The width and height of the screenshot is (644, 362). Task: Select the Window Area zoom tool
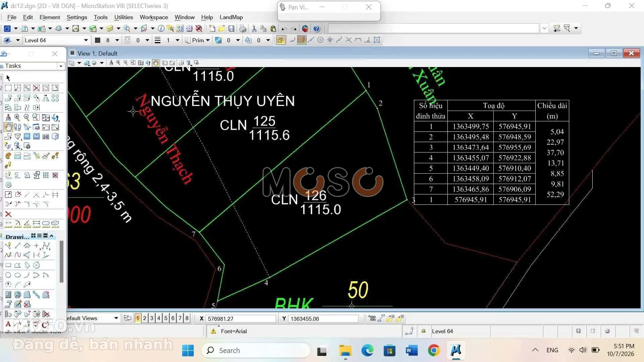click(x=36, y=117)
